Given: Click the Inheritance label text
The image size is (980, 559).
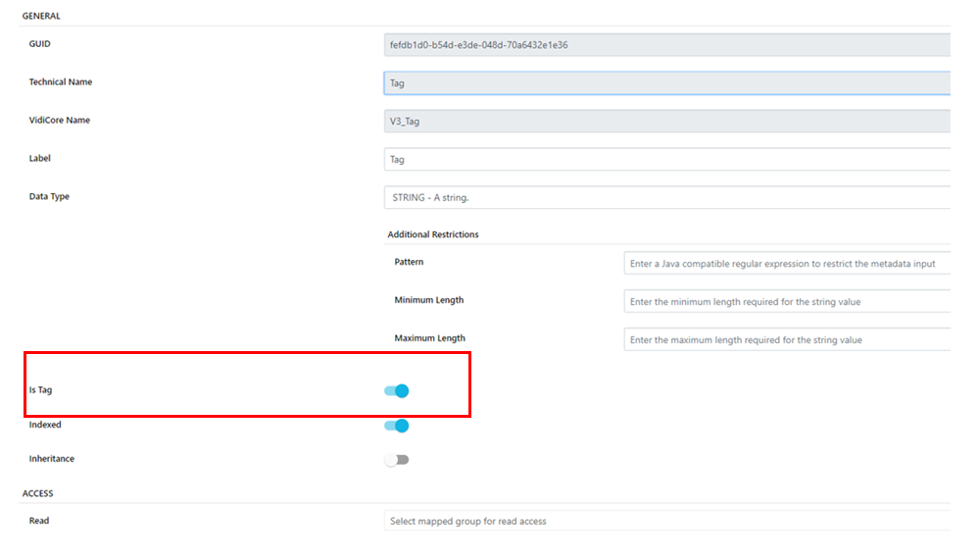Looking at the screenshot, I should (x=51, y=459).
